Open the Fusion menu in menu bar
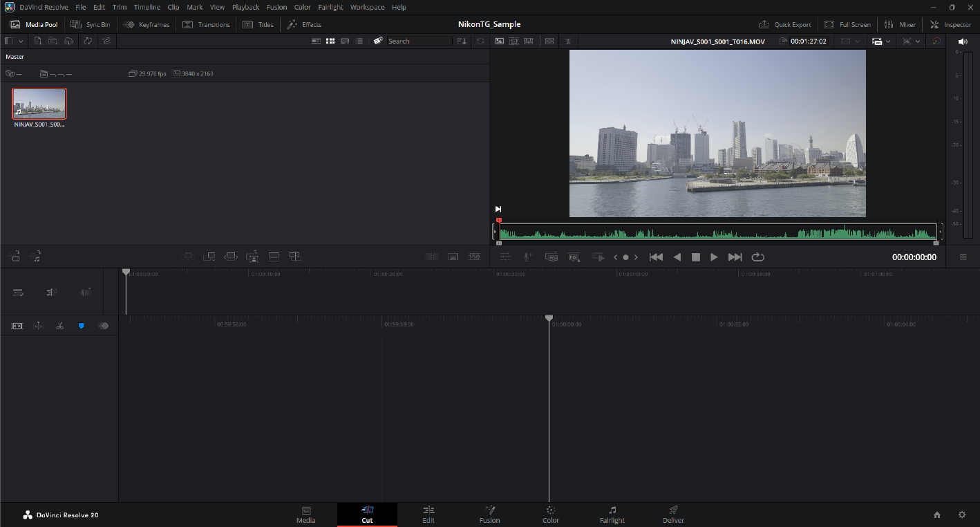The height and width of the screenshot is (527, 980). (x=276, y=7)
